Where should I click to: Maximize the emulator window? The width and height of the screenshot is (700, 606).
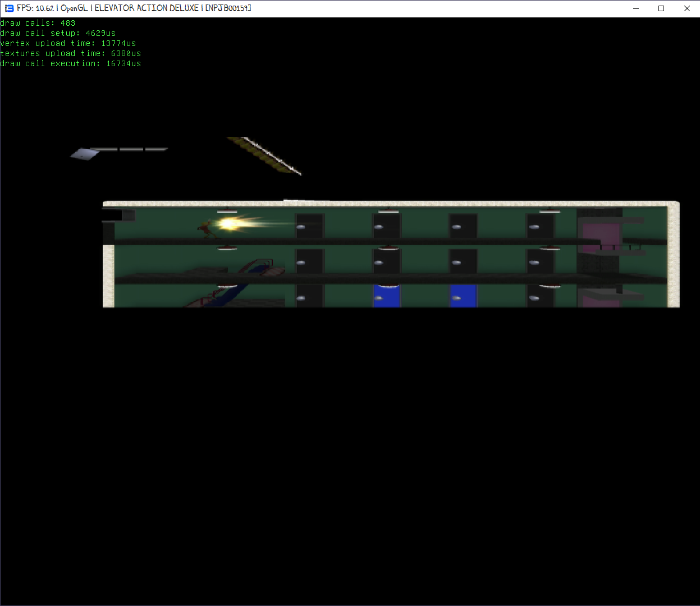click(x=661, y=8)
